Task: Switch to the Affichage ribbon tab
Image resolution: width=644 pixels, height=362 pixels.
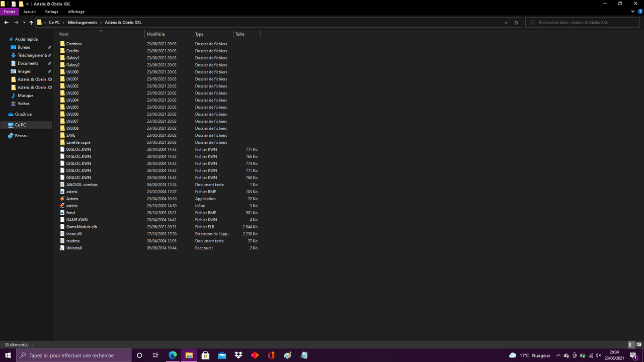Action: (x=76, y=12)
